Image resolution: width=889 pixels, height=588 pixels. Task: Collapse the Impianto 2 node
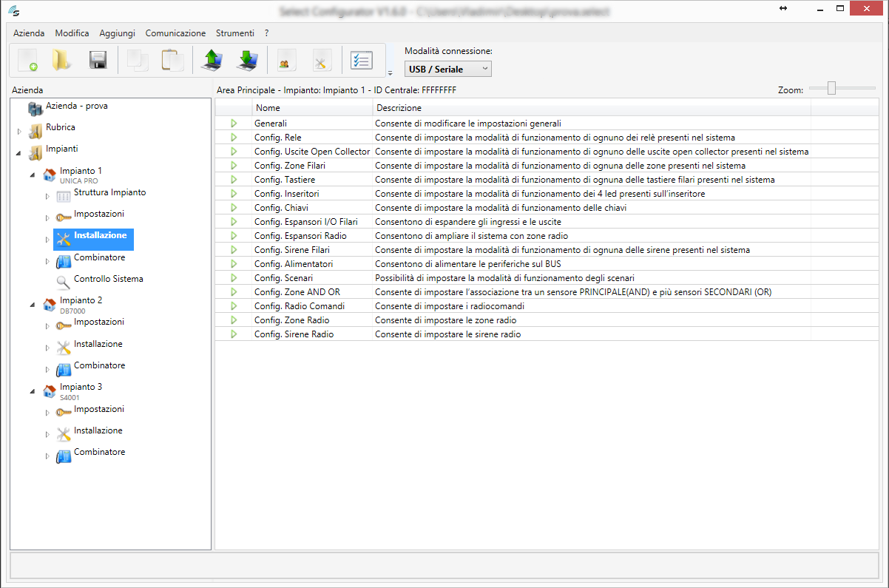point(33,305)
